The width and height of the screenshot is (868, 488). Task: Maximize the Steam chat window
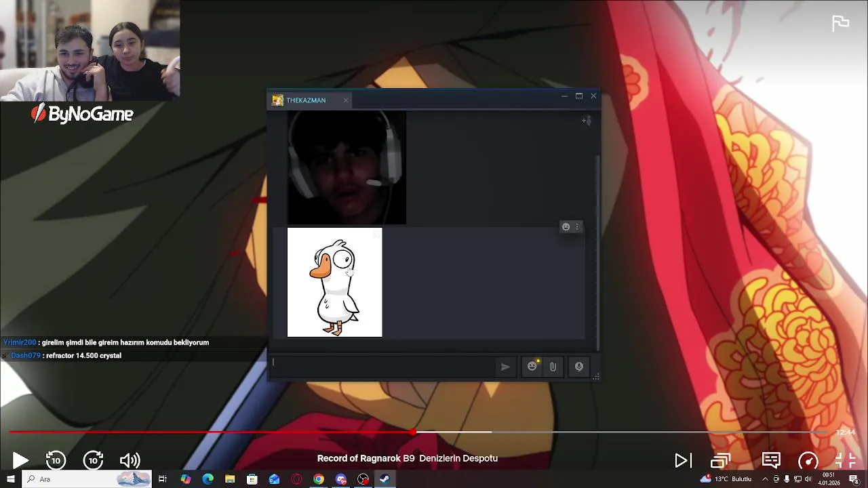tap(579, 96)
